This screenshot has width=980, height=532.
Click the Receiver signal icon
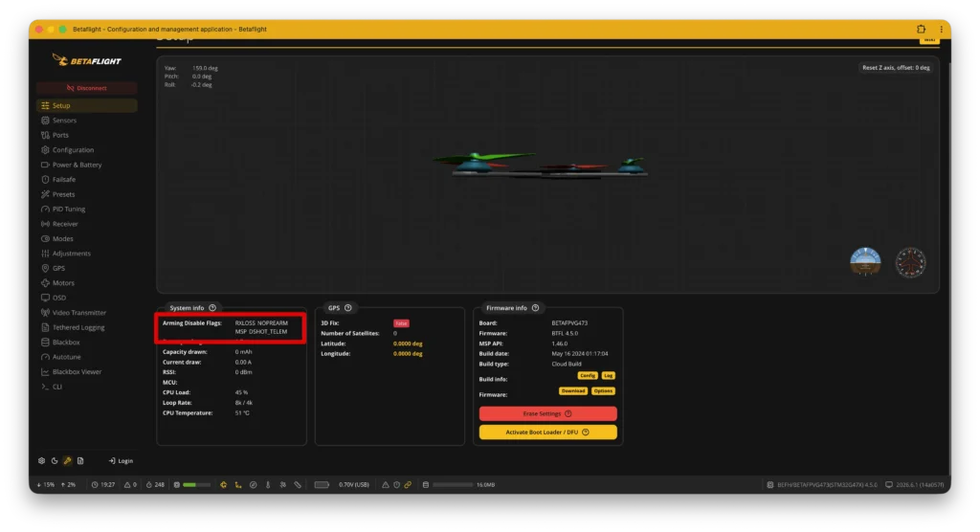coord(45,224)
